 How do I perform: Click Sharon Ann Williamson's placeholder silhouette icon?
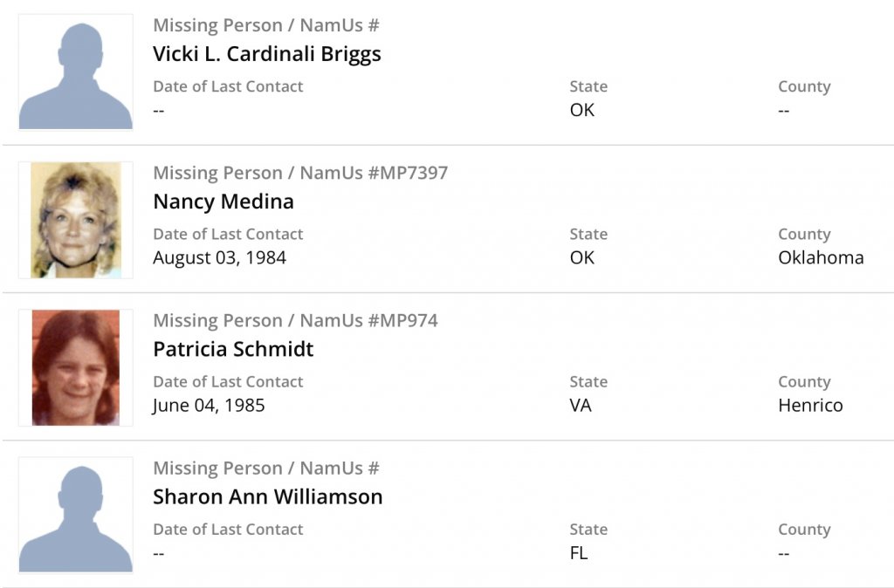coord(76,516)
